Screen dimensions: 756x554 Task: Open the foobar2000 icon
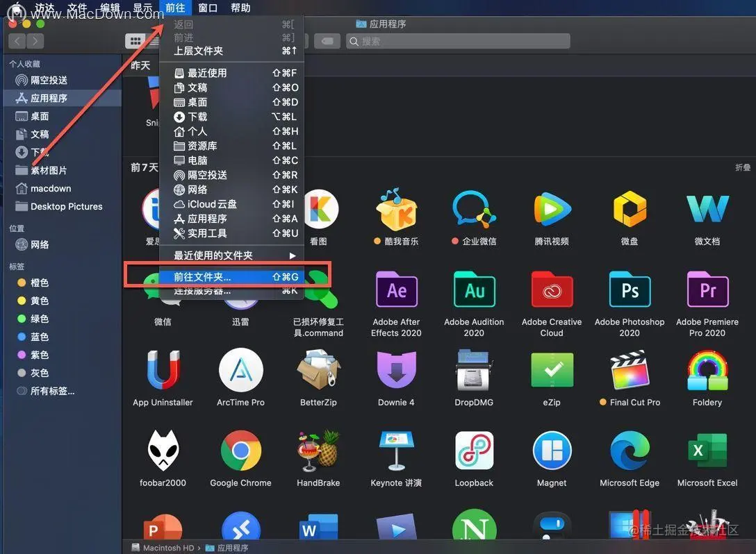point(163,451)
